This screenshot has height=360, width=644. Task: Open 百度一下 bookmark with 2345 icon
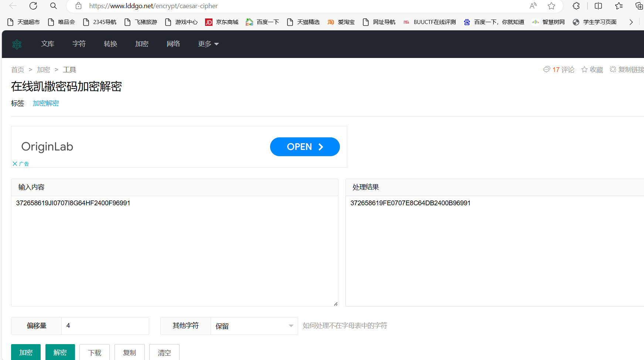tap(263, 22)
